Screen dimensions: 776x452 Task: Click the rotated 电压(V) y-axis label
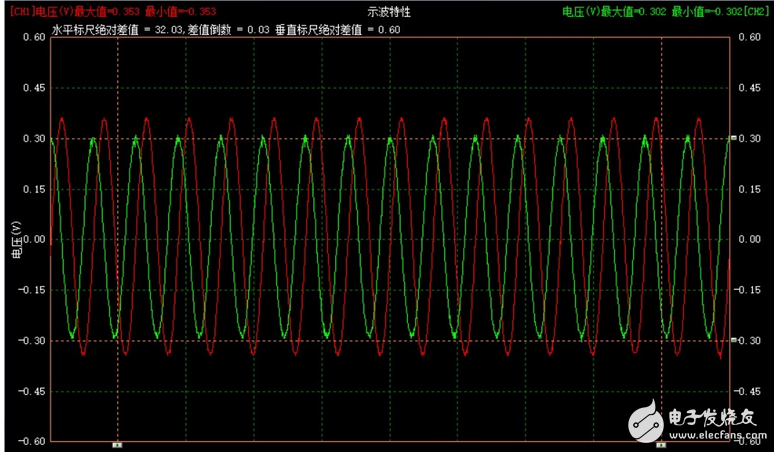click(x=15, y=239)
